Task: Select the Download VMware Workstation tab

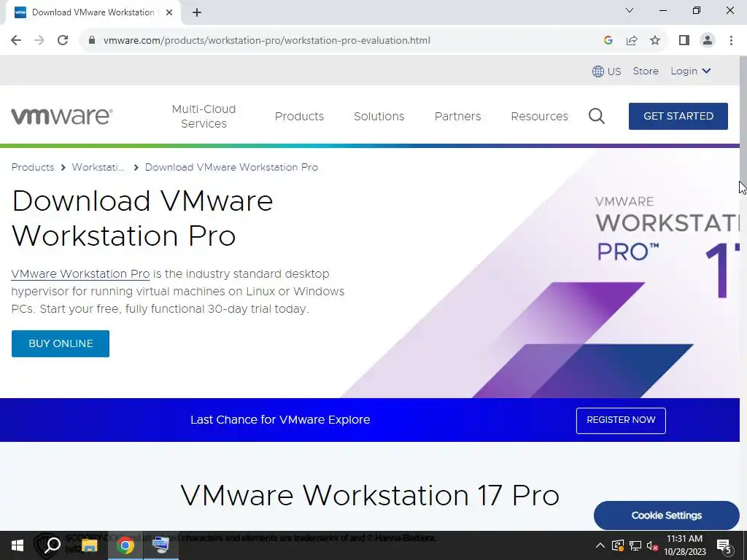Action: click(x=93, y=12)
